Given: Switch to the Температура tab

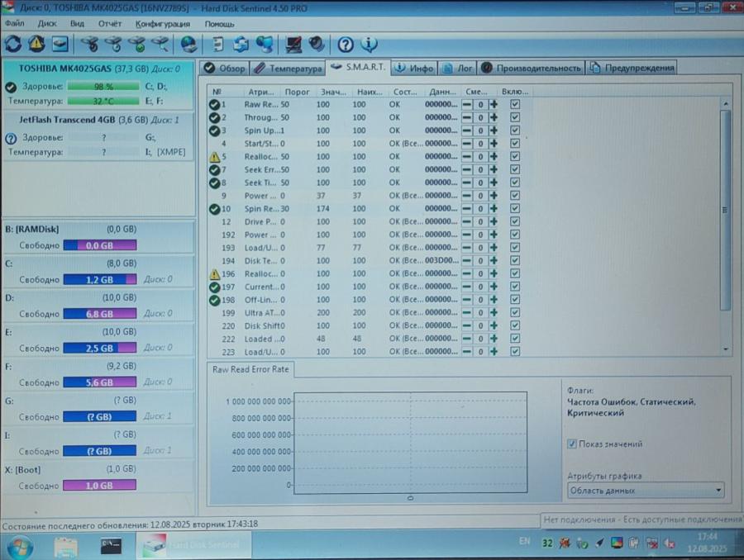Looking at the screenshot, I should click(288, 69).
